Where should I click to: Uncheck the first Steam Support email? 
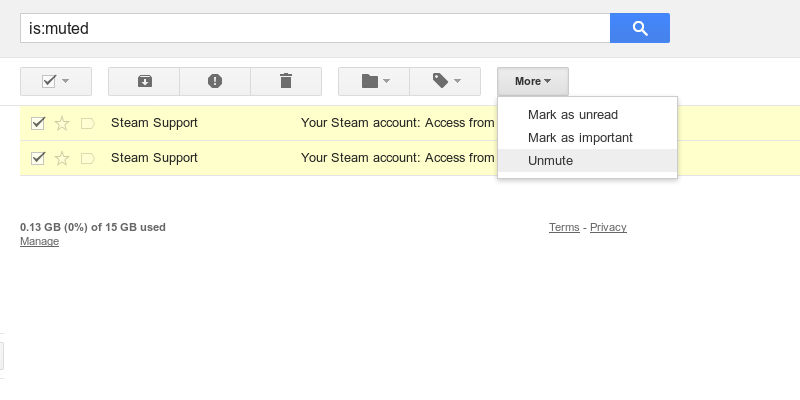point(38,123)
